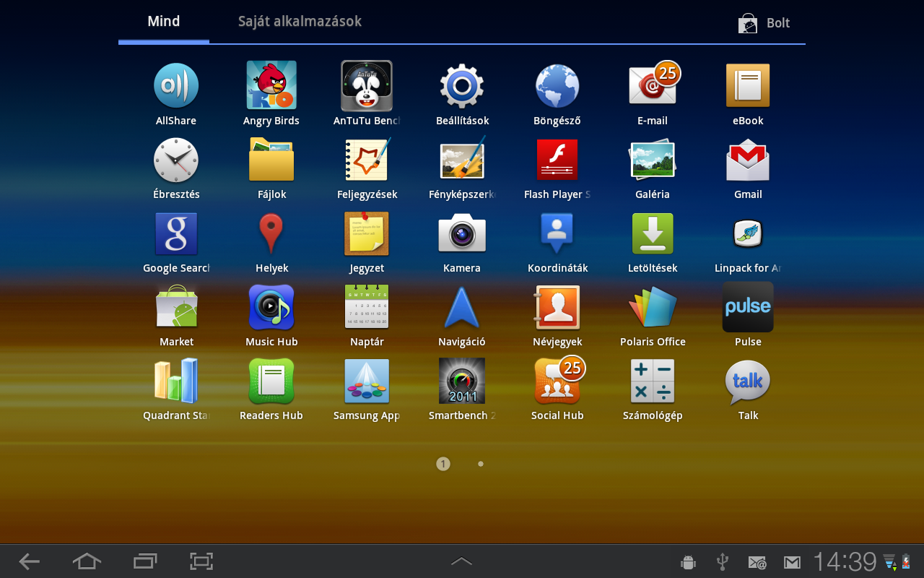Screen dimensions: 924x578
Task: Open Android debugging notification icon
Action: (x=688, y=562)
